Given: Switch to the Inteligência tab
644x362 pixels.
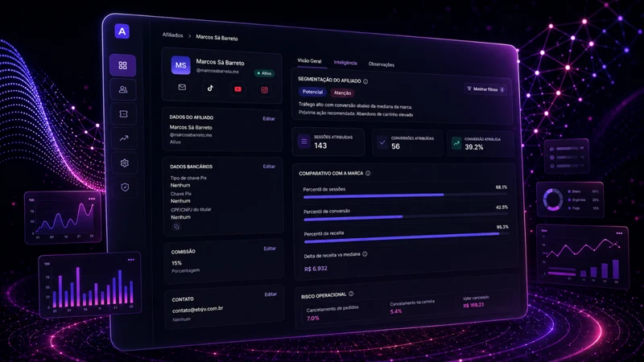Looking at the screenshot, I should click(x=345, y=63).
